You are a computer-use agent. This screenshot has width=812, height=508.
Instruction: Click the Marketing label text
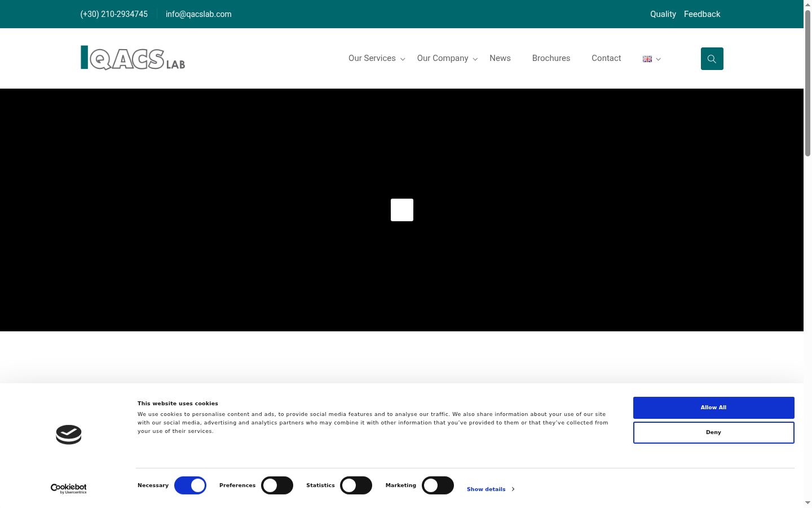point(401,485)
